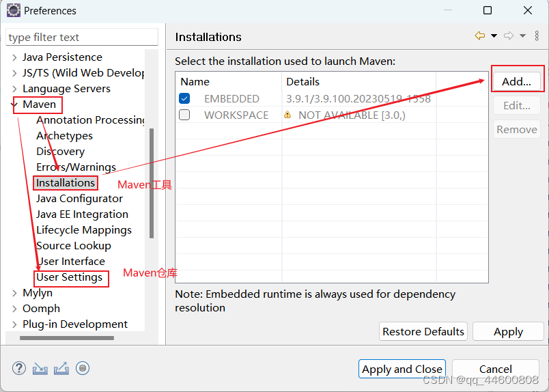Viewport: 549px width, 392px height.
Task: Click the Remove installation button
Action: 516,129
